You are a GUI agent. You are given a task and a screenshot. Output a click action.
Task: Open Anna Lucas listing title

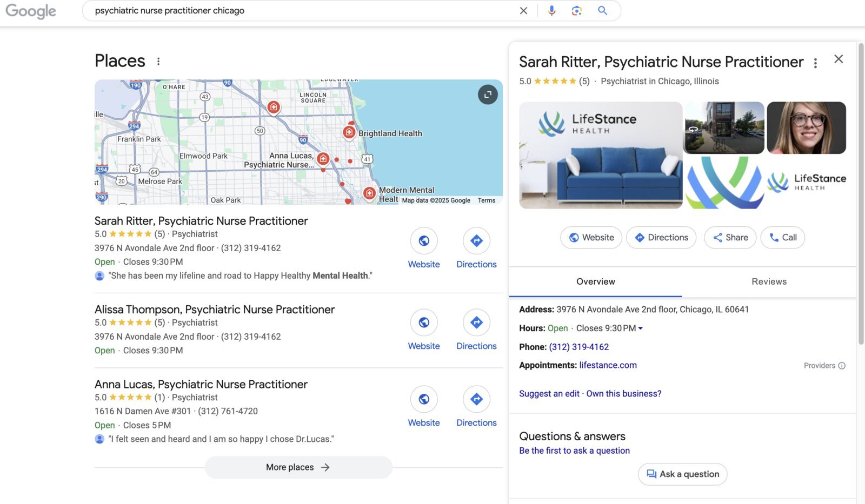tap(201, 384)
